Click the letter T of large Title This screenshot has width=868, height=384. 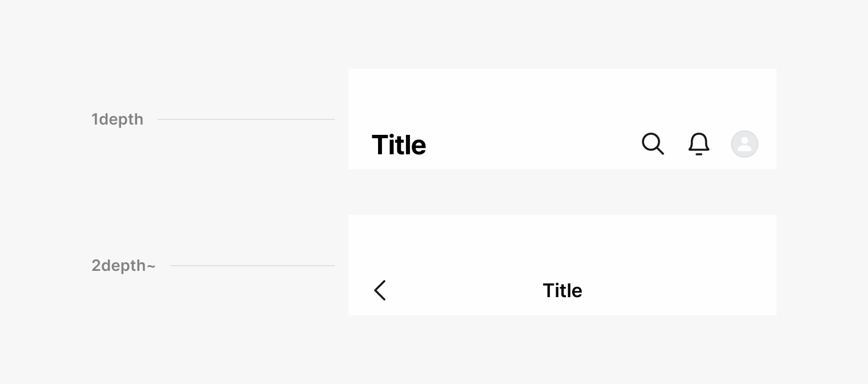[381, 145]
